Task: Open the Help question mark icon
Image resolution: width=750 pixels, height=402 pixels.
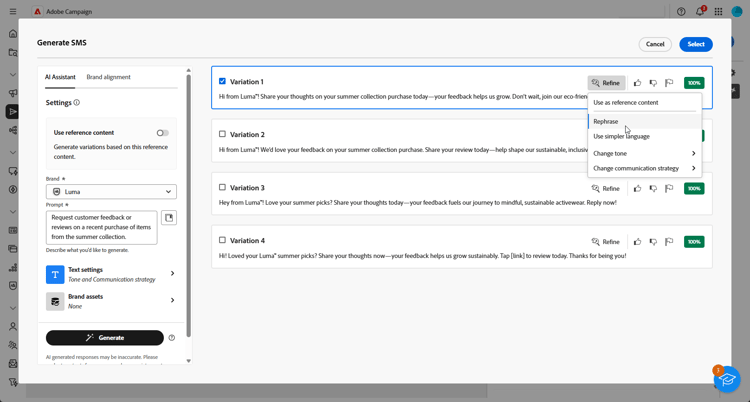Action: (681, 11)
